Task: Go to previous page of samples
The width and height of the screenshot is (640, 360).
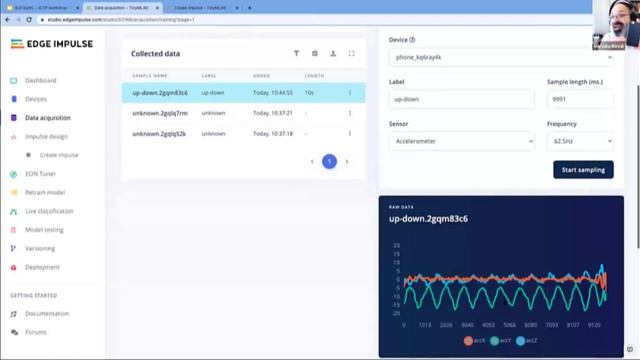Action: pyautogui.click(x=312, y=162)
